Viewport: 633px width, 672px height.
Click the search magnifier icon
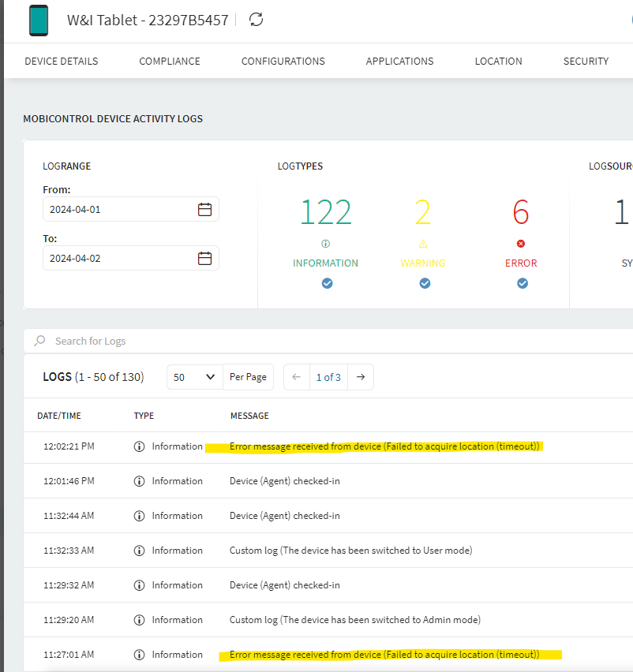(39, 341)
